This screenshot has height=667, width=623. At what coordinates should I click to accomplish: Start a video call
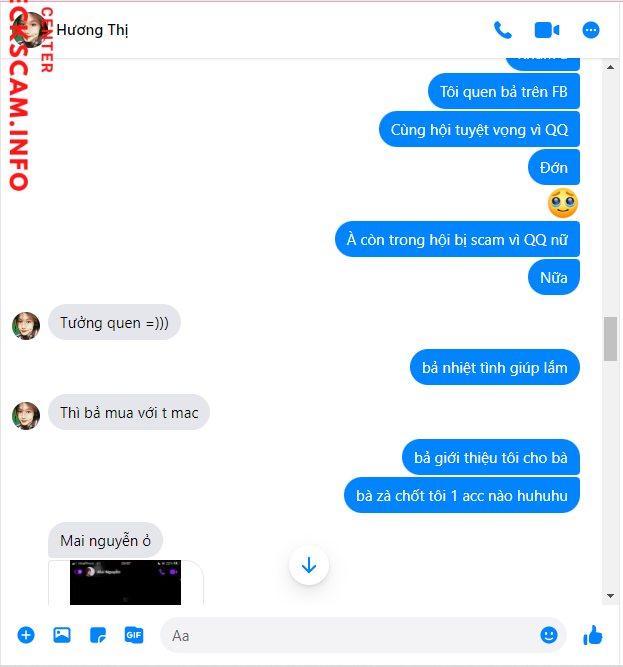[x=547, y=30]
